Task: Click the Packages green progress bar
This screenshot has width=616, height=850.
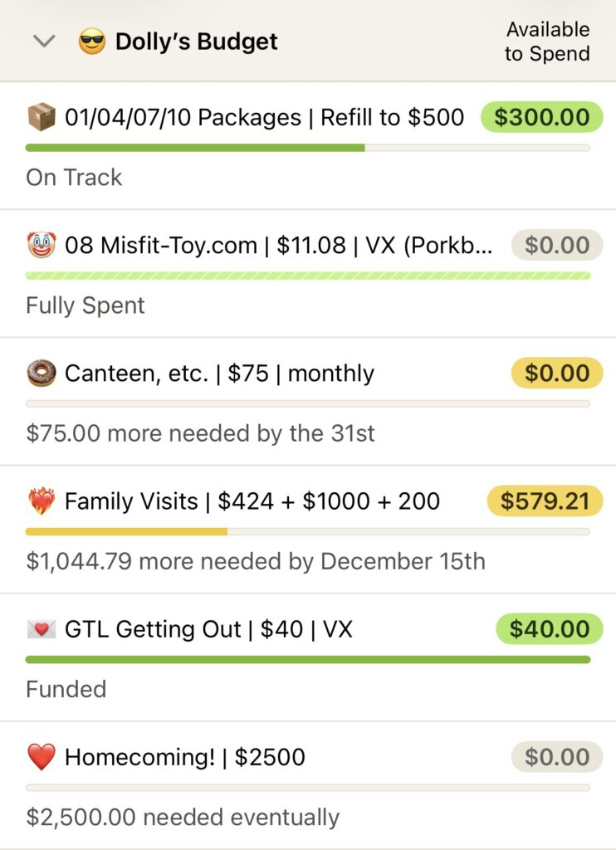Action: point(195,148)
